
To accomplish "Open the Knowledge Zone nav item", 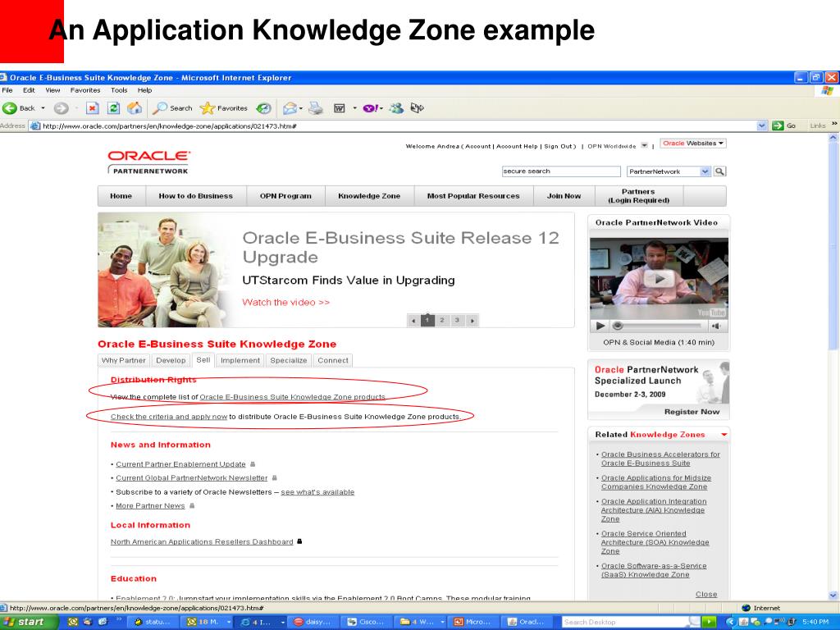I will click(369, 196).
